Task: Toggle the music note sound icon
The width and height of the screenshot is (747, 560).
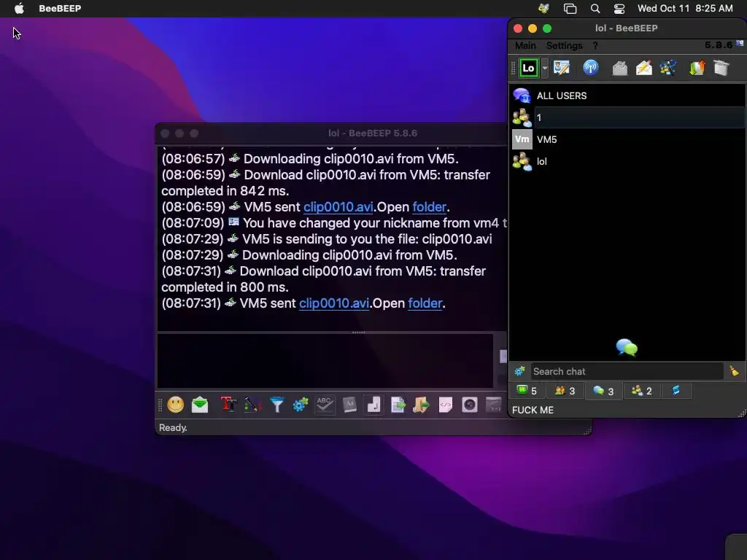Action: pyautogui.click(x=373, y=405)
